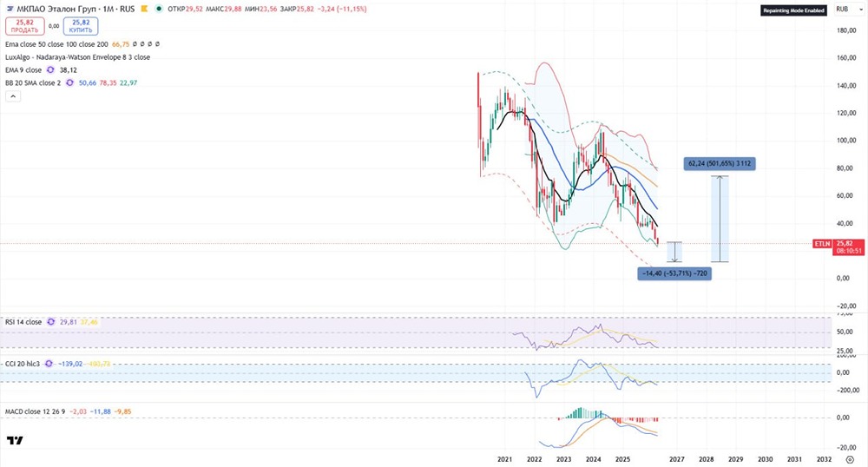Click the Bollinger upper value 78,35

pyautogui.click(x=108, y=83)
